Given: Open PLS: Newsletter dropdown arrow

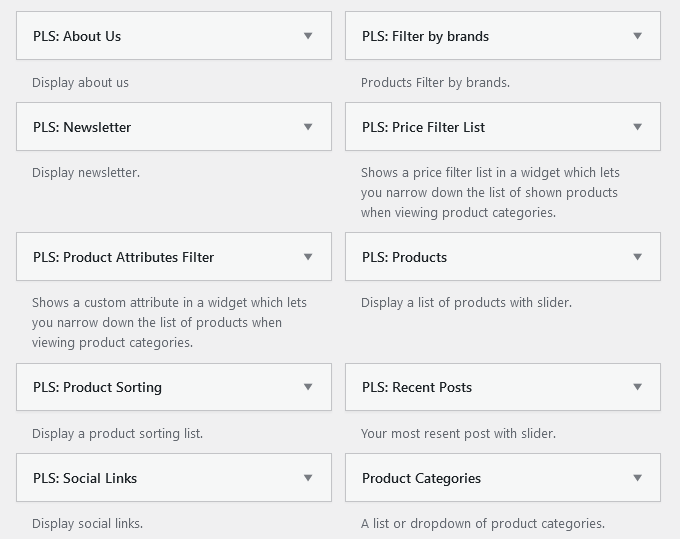Looking at the screenshot, I should tap(308, 127).
